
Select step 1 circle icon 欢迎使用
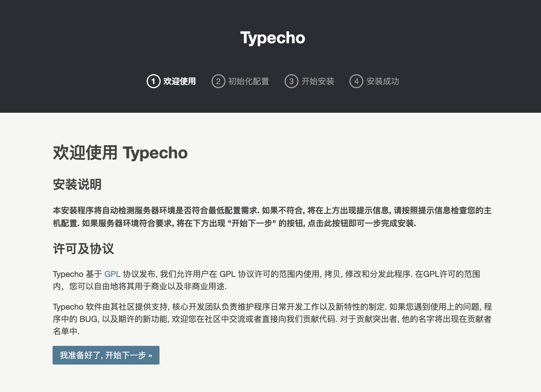[x=153, y=81]
